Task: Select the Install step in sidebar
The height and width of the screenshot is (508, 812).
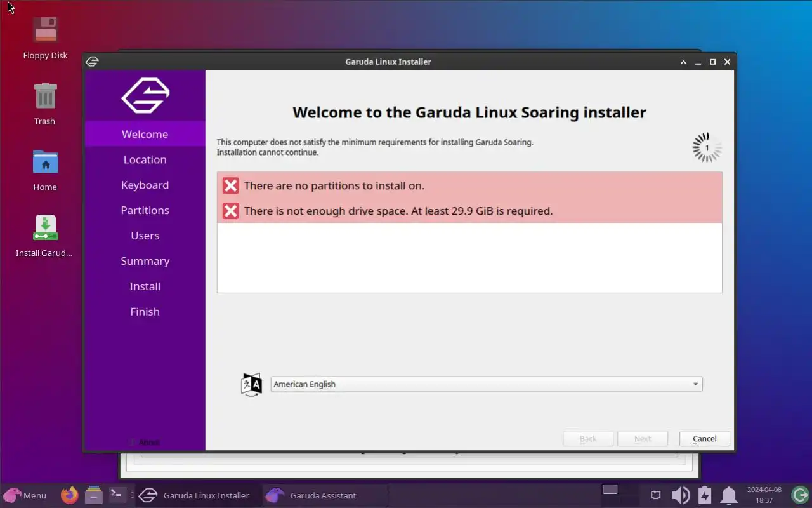Action: coord(145,286)
